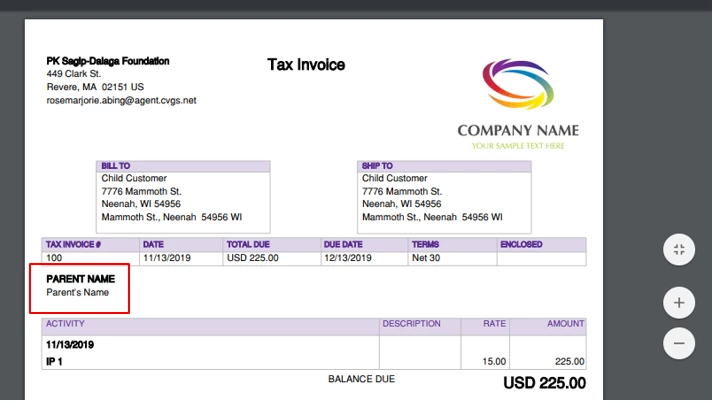Click the 225.00 amount value
Screen dimensions: 713x409
(569, 362)
